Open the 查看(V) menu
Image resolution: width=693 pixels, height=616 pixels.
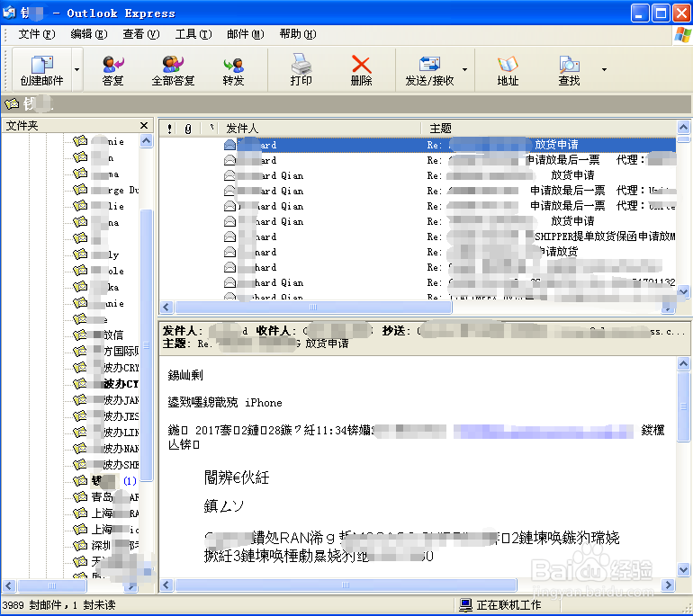[141, 34]
